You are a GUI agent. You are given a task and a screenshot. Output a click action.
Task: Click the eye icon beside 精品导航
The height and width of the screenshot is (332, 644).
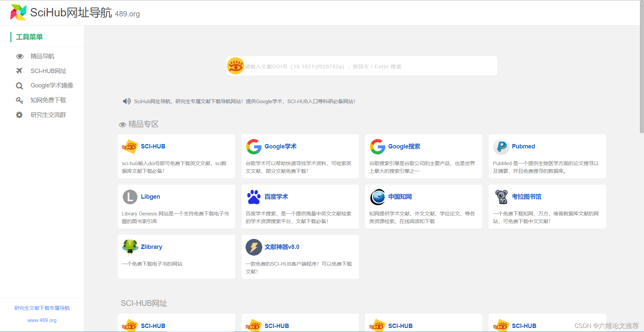[x=20, y=56]
